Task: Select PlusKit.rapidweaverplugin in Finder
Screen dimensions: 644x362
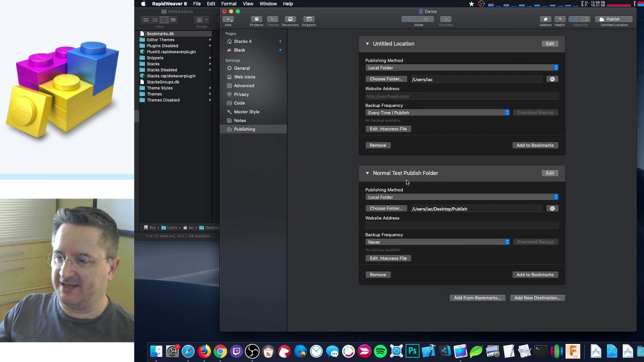Action: click(176, 52)
